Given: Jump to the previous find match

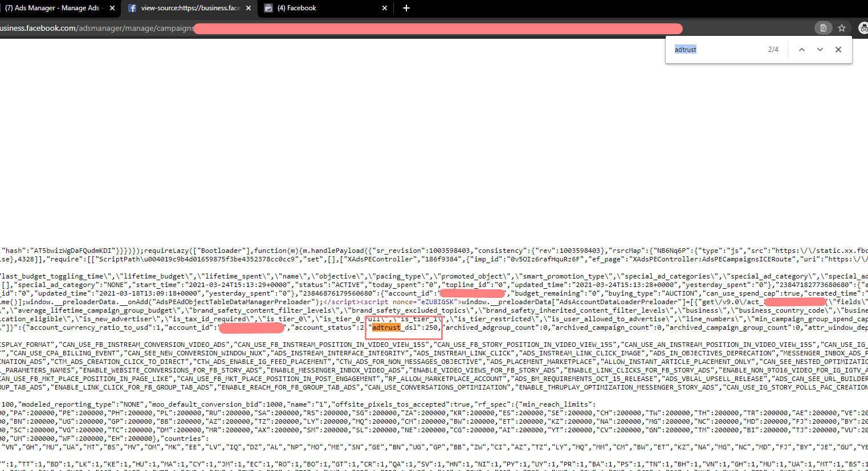Looking at the screenshot, I should (802, 50).
